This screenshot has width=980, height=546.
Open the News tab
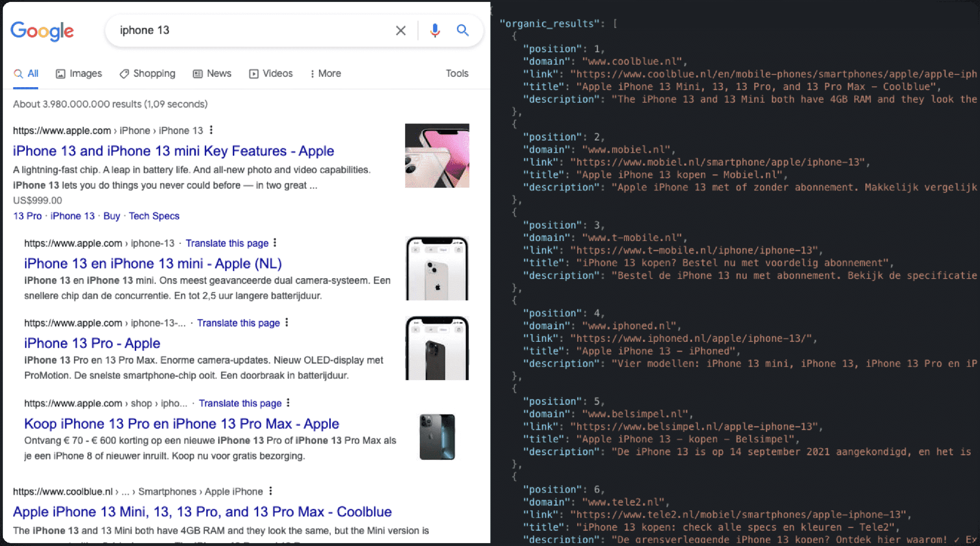[212, 73]
